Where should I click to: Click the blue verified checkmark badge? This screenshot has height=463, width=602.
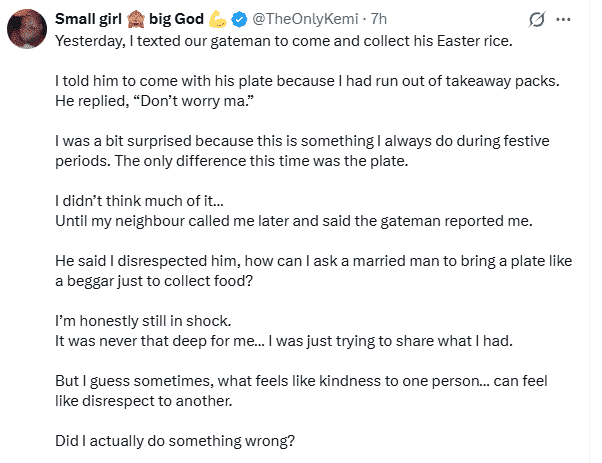pyautogui.click(x=242, y=19)
